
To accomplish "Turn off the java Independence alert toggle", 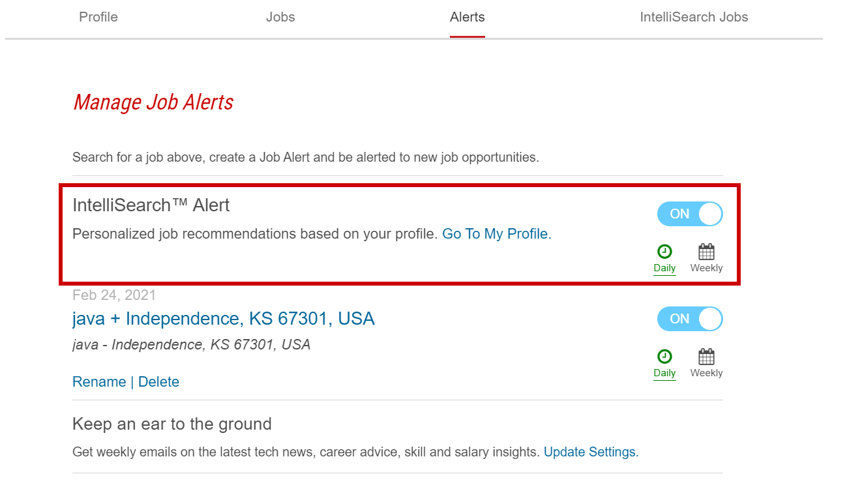I will pos(690,319).
